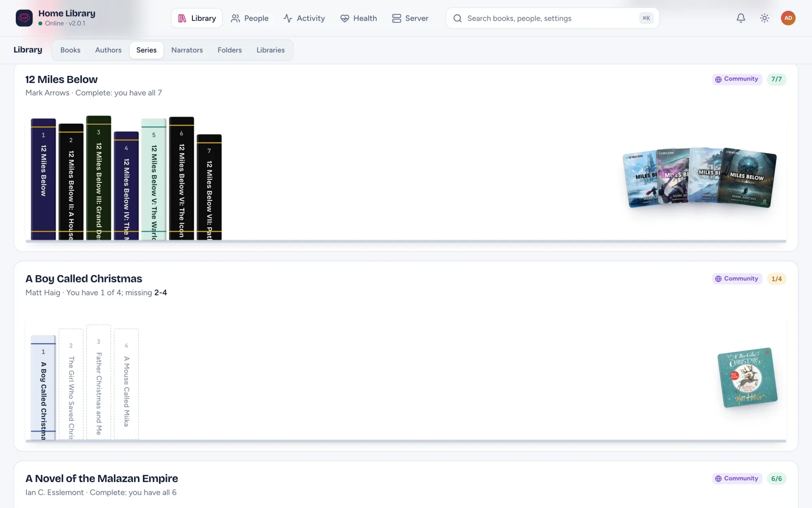Click Community badge on A Boy Called Christmas
The width and height of the screenshot is (812, 508).
pyautogui.click(x=737, y=279)
